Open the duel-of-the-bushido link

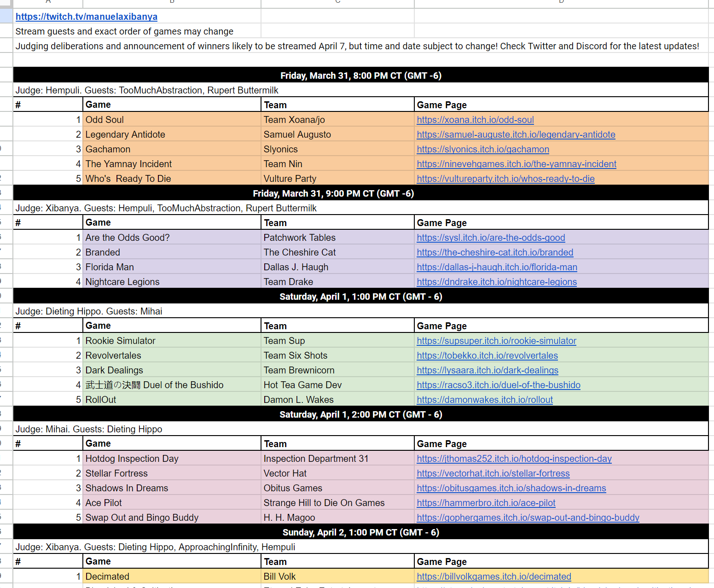(x=498, y=385)
